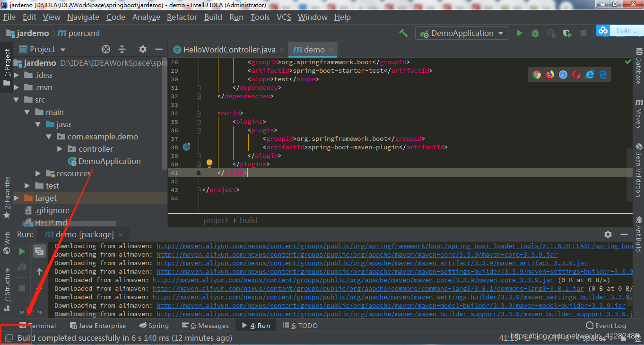
Task: Open the Terminal tool window
Action: click(37, 326)
